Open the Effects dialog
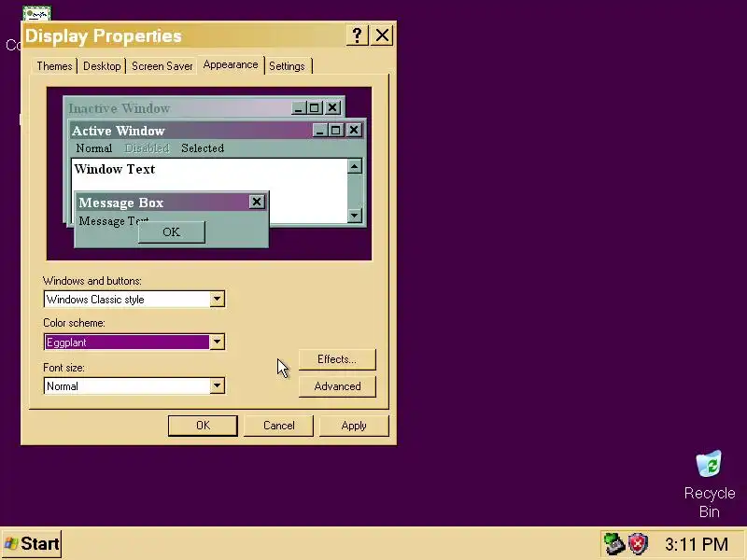The width and height of the screenshot is (747, 560). 337,359
